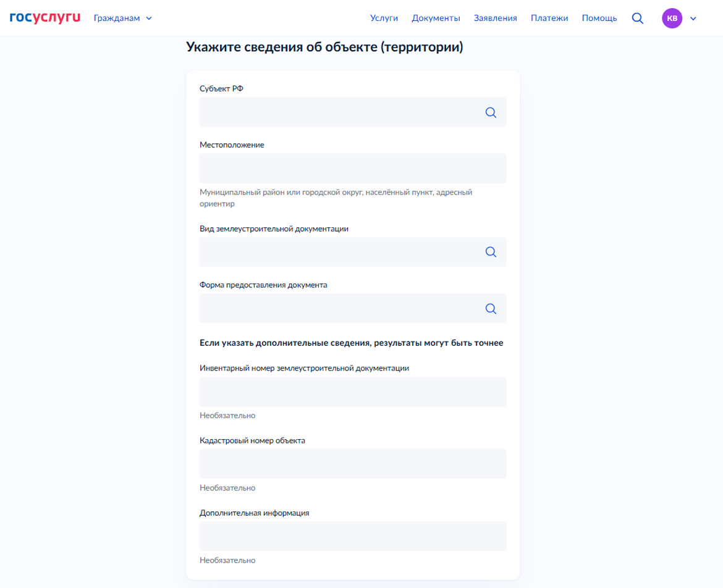This screenshot has width=723, height=588.
Task: Expand the Гражданам dropdown
Action: coord(122,18)
